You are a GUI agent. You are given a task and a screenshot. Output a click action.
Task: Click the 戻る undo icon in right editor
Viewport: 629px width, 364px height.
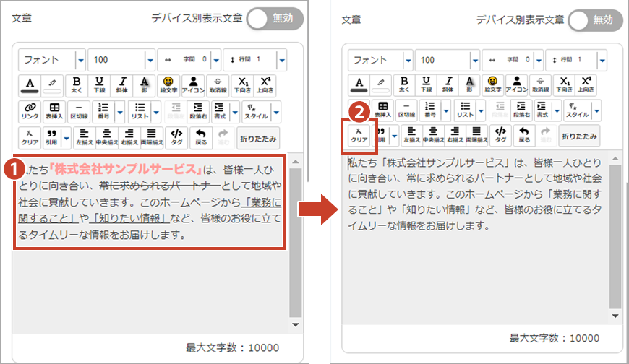(x=525, y=136)
